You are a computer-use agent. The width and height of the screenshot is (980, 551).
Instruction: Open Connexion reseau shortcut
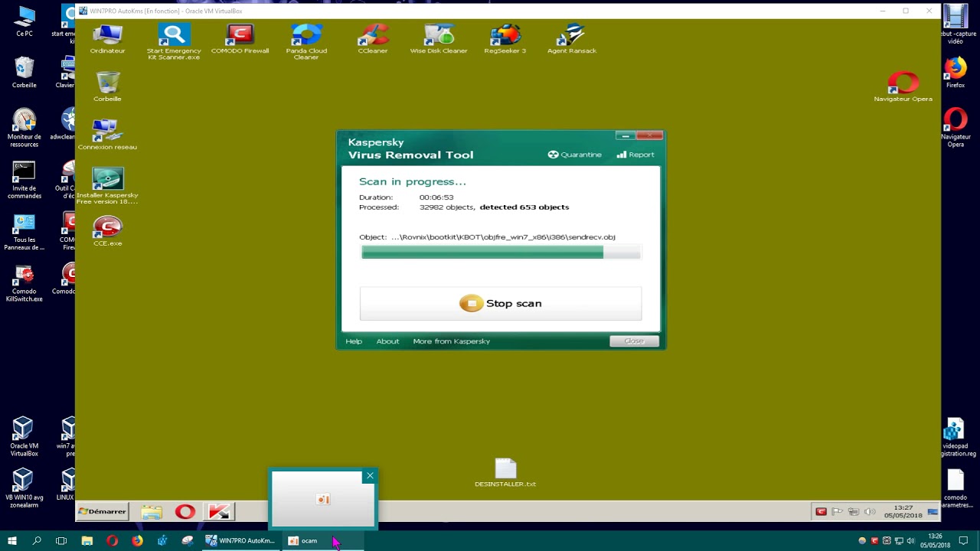(x=107, y=135)
